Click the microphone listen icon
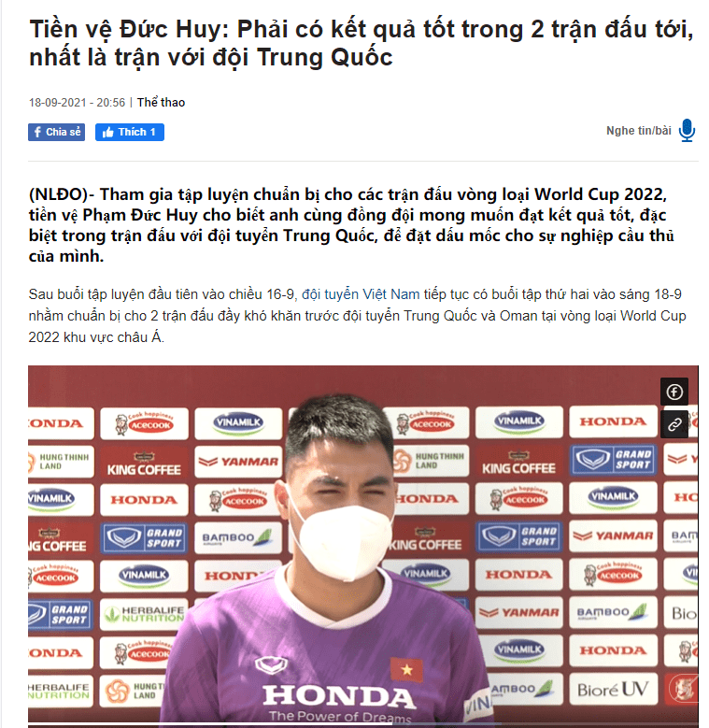Screen dimensions: 709x728 coord(687,131)
